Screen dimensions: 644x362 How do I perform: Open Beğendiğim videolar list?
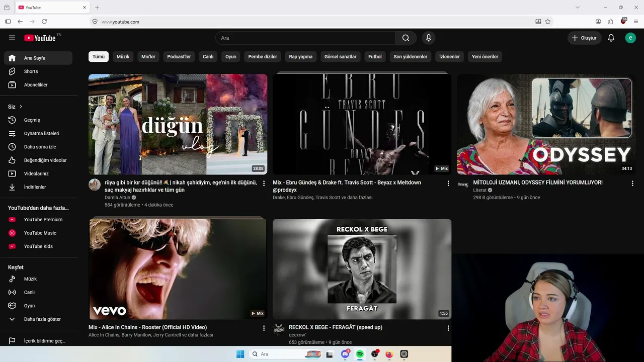[38, 160]
